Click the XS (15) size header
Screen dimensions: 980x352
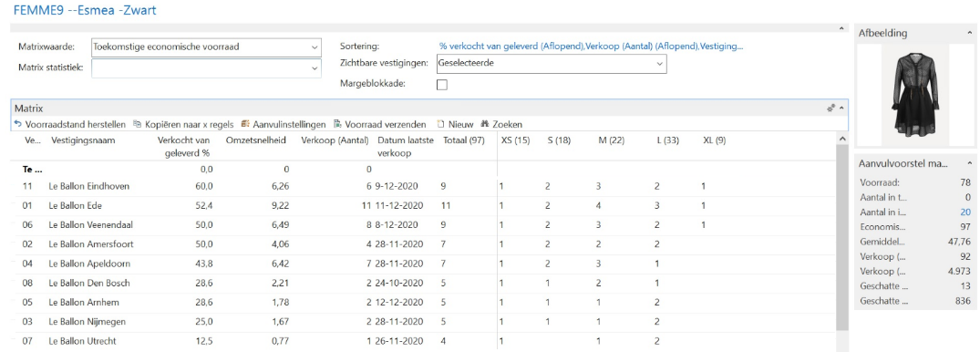click(x=516, y=140)
